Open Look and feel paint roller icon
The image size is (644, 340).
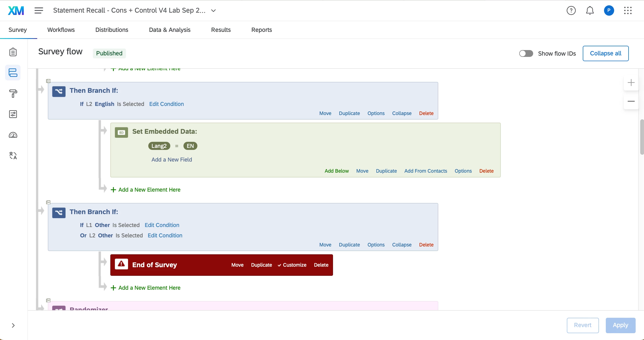[x=13, y=93]
